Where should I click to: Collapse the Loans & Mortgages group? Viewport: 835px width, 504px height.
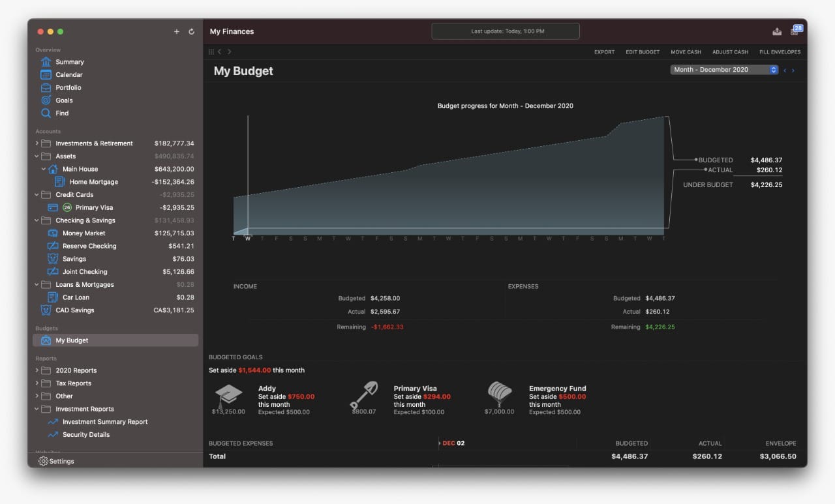(37, 285)
